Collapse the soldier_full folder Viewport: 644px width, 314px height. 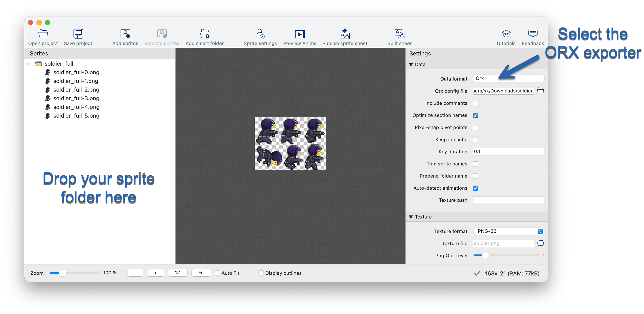[29, 64]
